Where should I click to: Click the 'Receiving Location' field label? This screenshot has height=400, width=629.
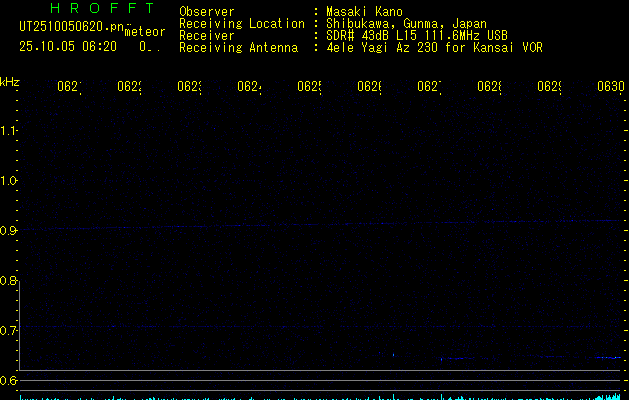pyautogui.click(x=241, y=23)
